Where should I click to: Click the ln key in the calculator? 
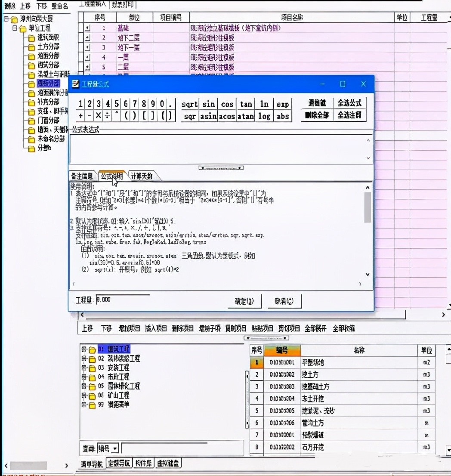point(264,104)
